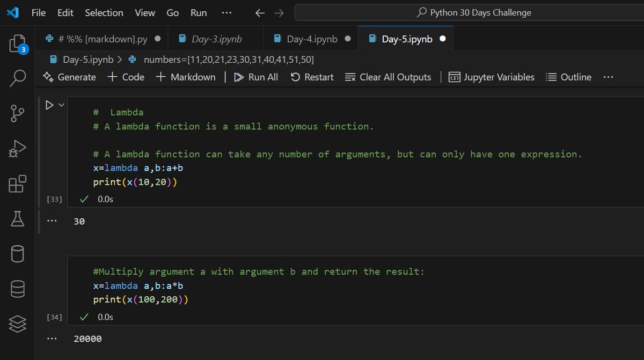The height and width of the screenshot is (360, 644).
Task: Close unsaved Day-4.ipynb tab via dot
Action: (348, 39)
